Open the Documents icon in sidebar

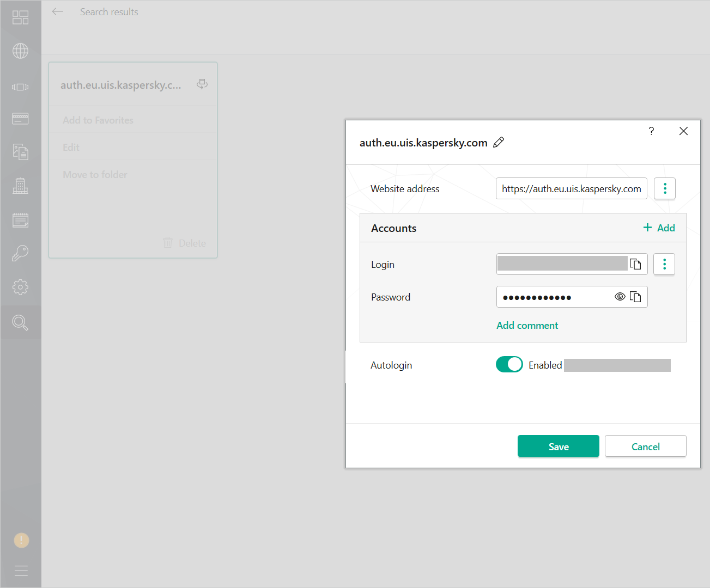point(20,152)
